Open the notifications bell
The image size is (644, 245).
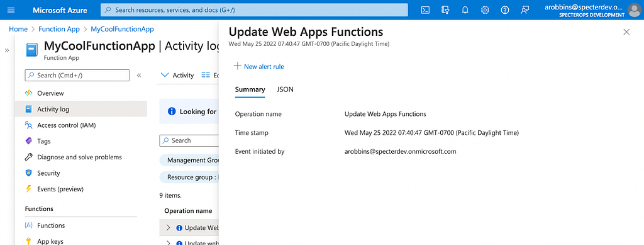tap(465, 10)
